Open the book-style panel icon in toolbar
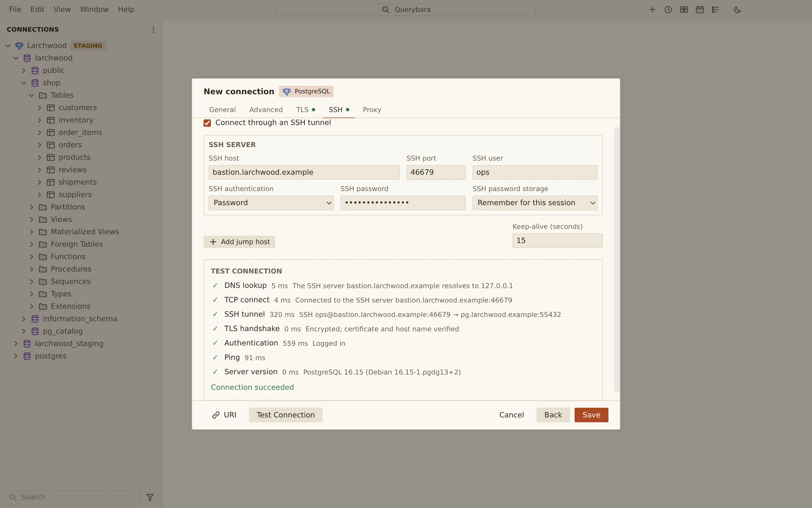 (x=683, y=10)
